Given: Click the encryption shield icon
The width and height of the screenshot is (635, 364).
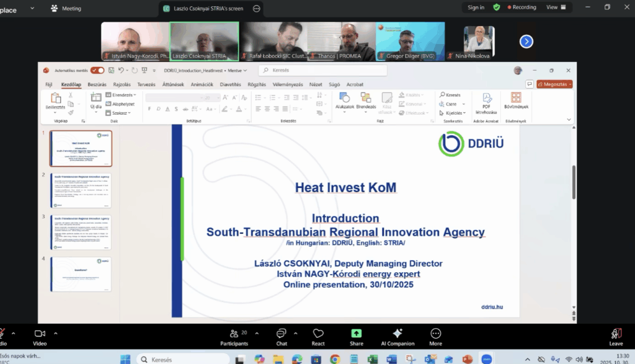Looking at the screenshot, I should pos(497,7).
